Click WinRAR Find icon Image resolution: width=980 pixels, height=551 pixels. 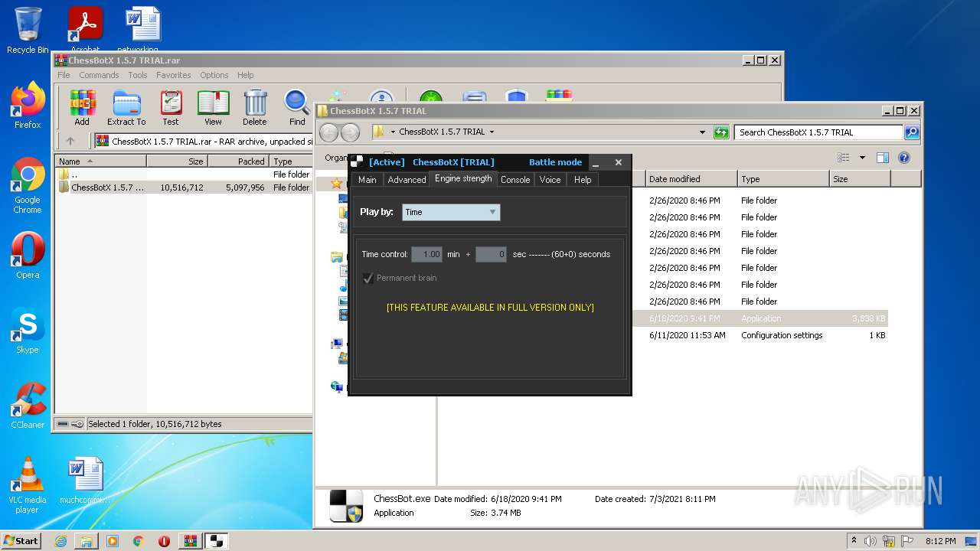click(297, 107)
